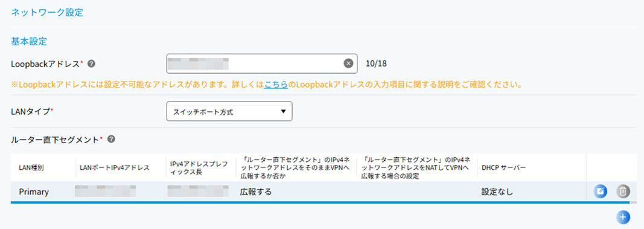Click the help icon beside Loopbackアドレス
The height and width of the screenshot is (229, 644).
92,63
